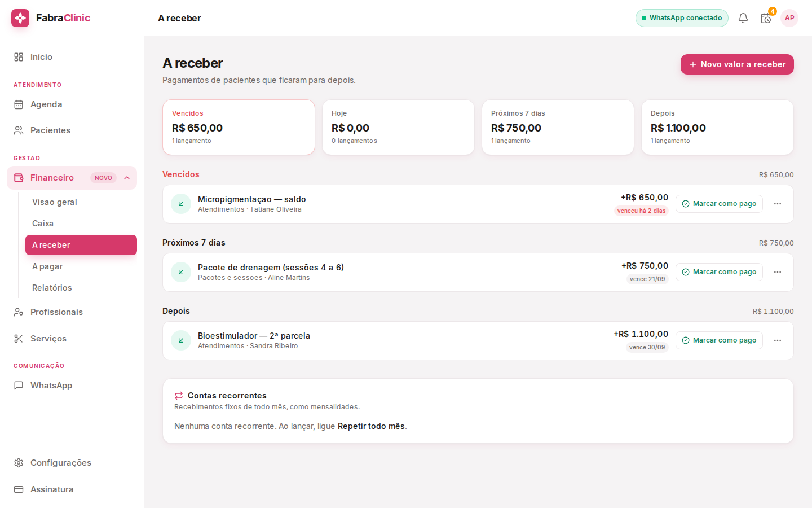The height and width of the screenshot is (508, 812).
Task: Mark Pacote de drenagem as paid
Action: 719,272
